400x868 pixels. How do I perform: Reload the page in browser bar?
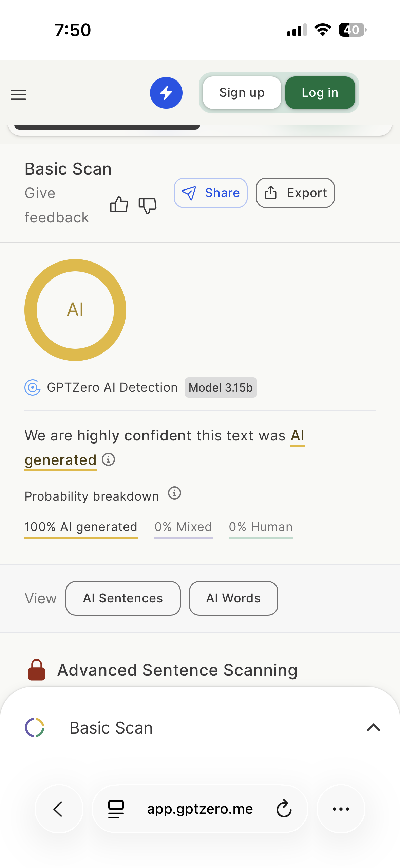pos(284,809)
